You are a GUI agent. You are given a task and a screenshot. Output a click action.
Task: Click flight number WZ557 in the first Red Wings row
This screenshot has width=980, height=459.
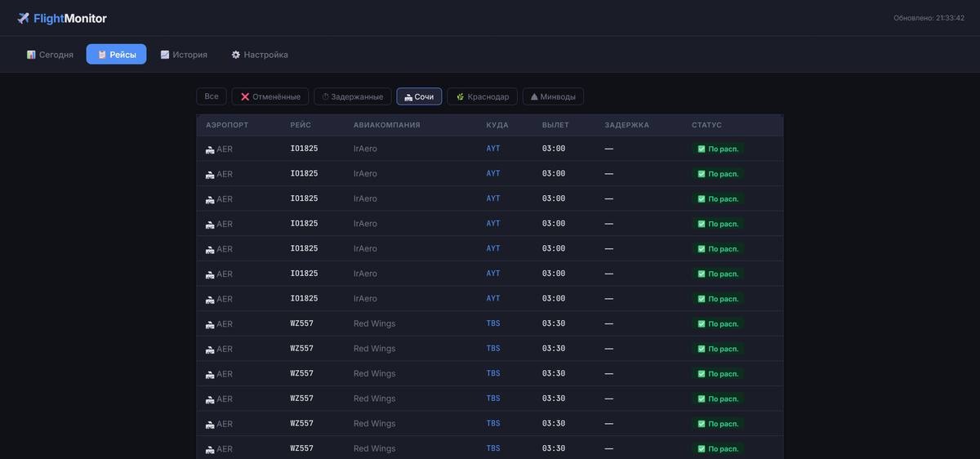tap(301, 323)
